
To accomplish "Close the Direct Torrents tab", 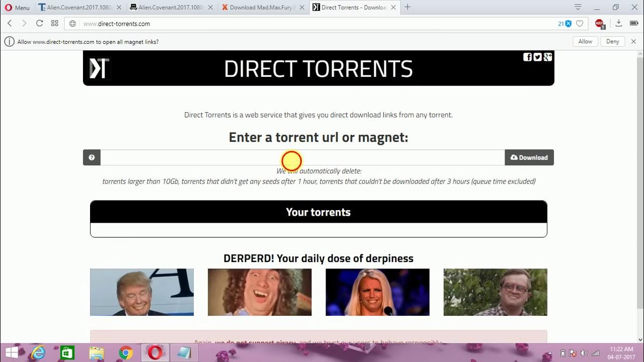I will [393, 8].
